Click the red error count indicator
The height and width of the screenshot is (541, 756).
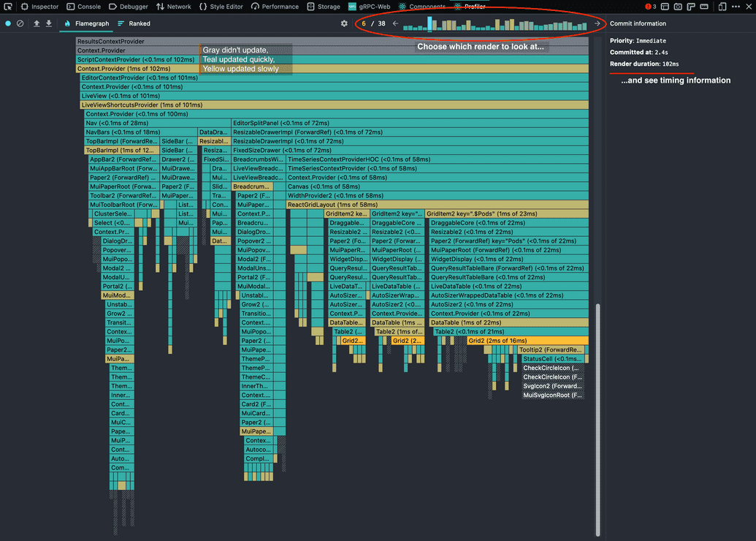point(650,7)
